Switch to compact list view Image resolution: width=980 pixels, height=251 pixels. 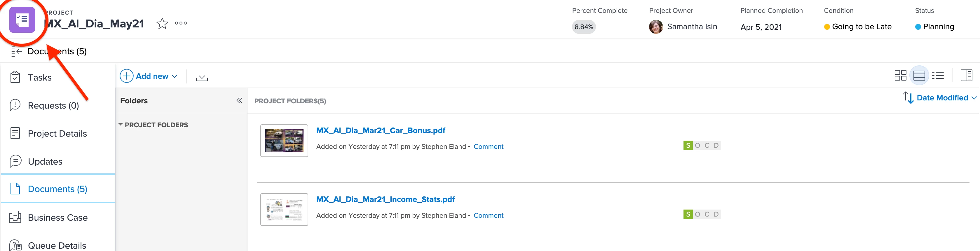(x=938, y=75)
